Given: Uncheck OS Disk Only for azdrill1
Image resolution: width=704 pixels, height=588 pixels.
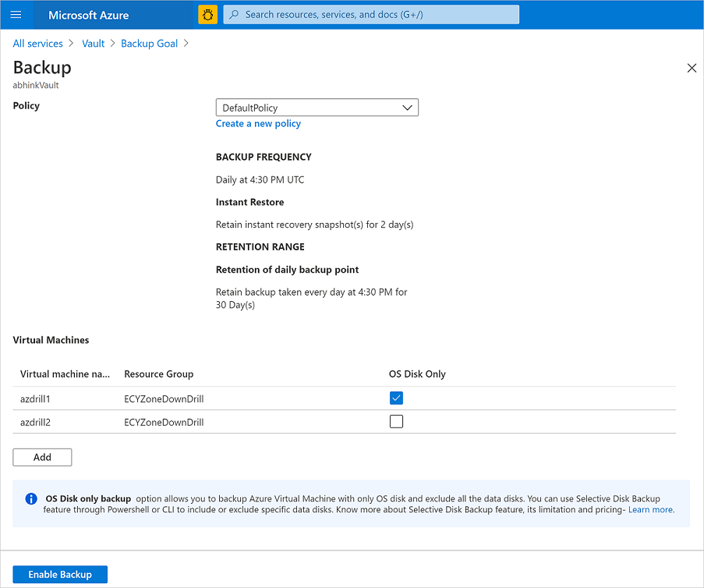Looking at the screenshot, I should (x=396, y=398).
